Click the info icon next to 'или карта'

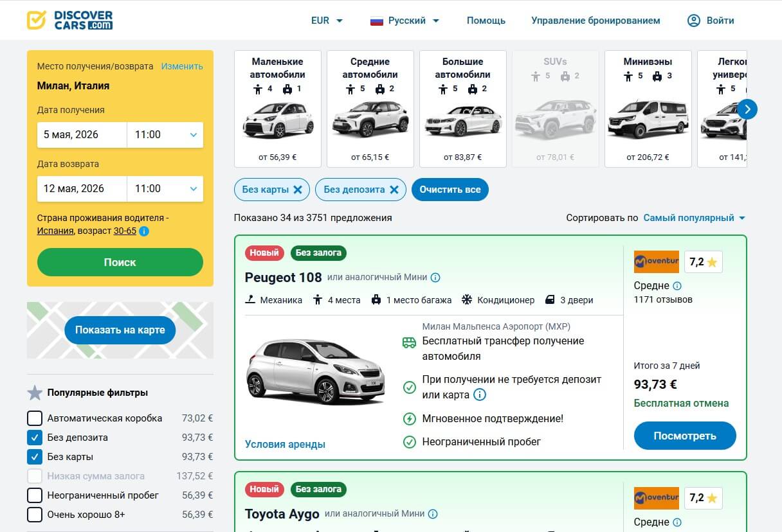tap(480, 395)
